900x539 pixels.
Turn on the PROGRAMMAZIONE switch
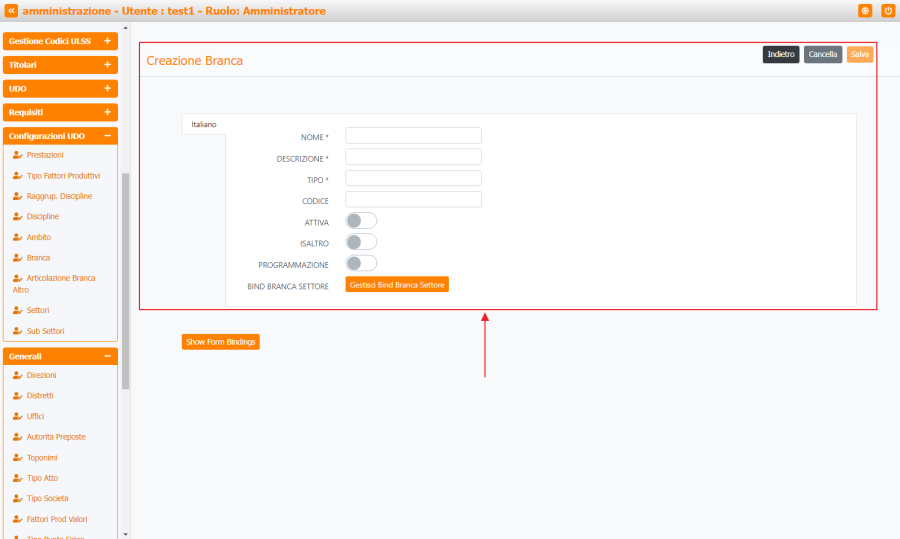point(361,263)
